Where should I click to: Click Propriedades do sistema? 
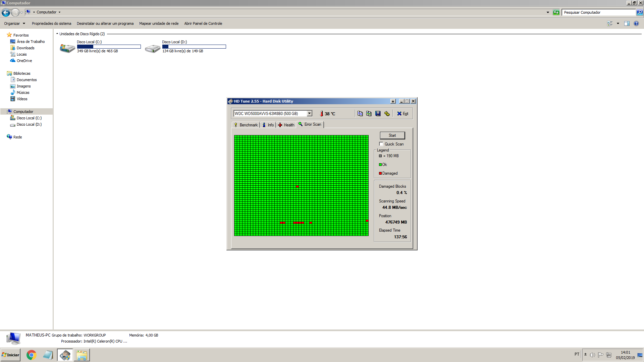point(51,23)
